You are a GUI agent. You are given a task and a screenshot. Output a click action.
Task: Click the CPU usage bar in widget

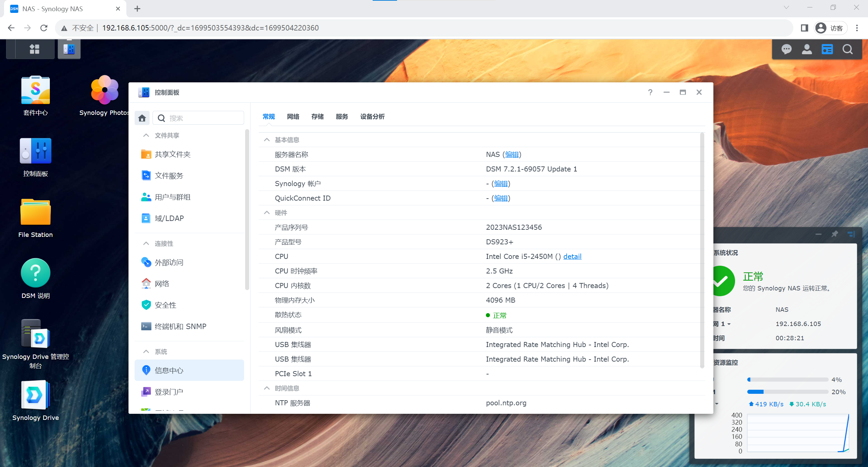(788, 380)
